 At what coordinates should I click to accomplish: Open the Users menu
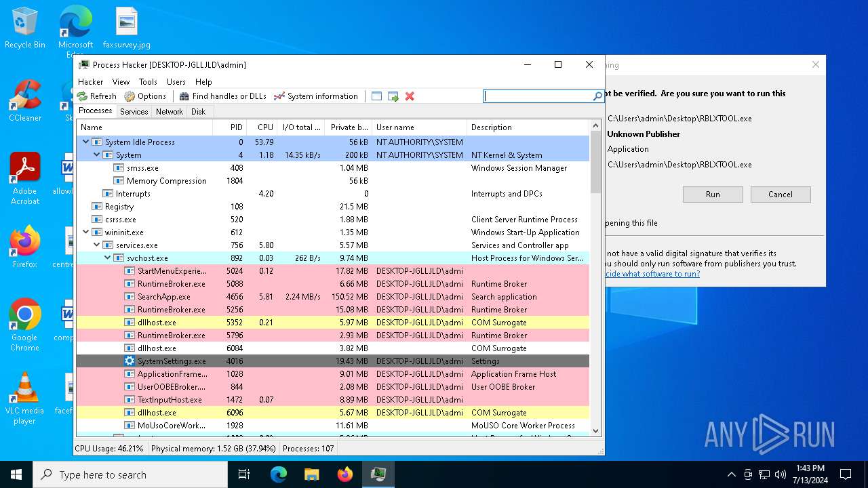(x=176, y=81)
